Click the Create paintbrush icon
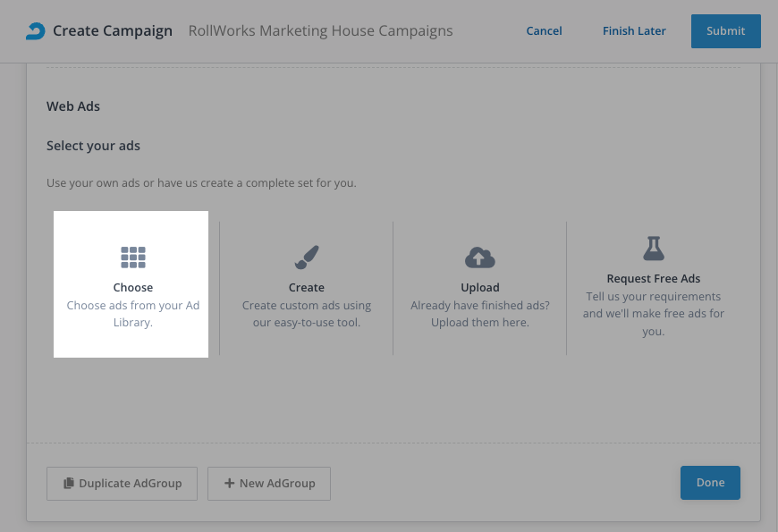The width and height of the screenshot is (778, 532). coord(306,258)
